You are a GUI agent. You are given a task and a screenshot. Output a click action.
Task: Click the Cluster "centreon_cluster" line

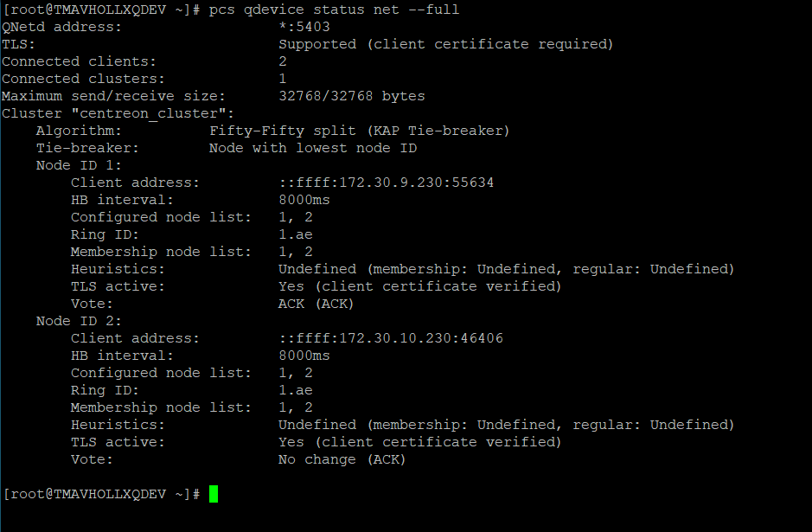118,113
